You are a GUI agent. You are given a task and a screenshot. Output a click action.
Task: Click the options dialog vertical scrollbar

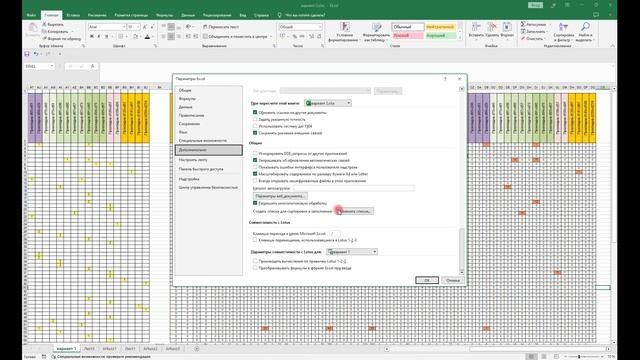(x=462, y=180)
